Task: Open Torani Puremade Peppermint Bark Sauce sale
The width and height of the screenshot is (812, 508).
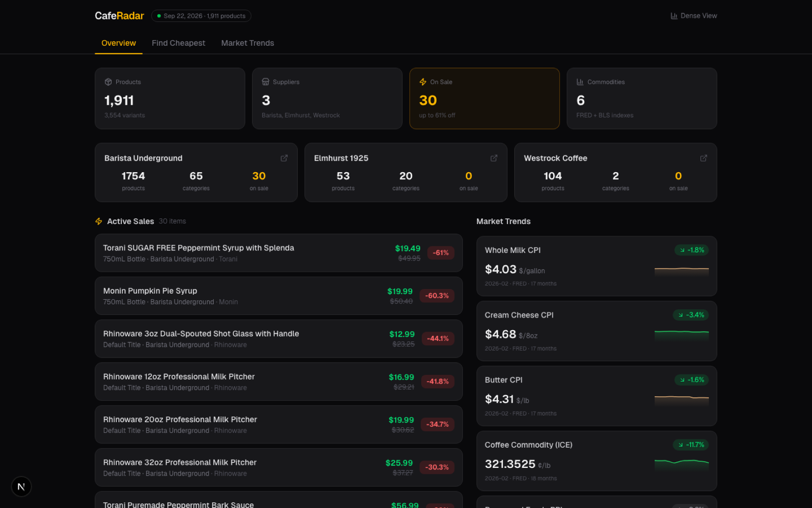Action: click(x=279, y=500)
